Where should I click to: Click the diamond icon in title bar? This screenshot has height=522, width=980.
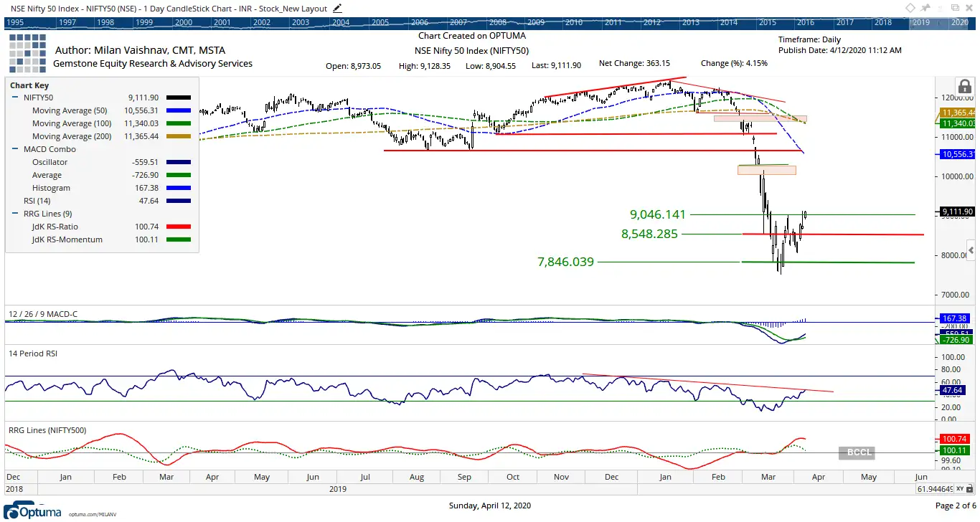click(x=910, y=8)
